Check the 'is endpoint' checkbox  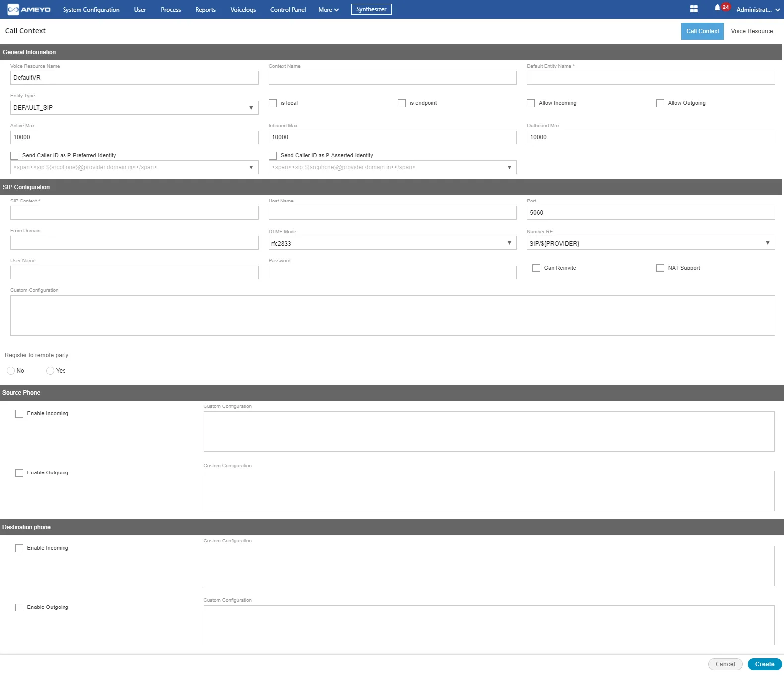(x=402, y=103)
